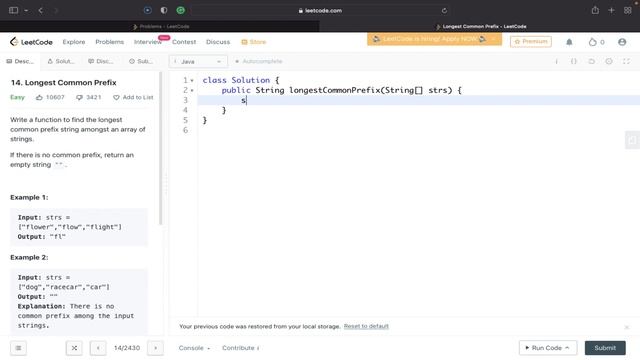Image resolution: width=640 pixels, height=360 pixels.
Task: Click Add to List
Action: click(x=133, y=97)
